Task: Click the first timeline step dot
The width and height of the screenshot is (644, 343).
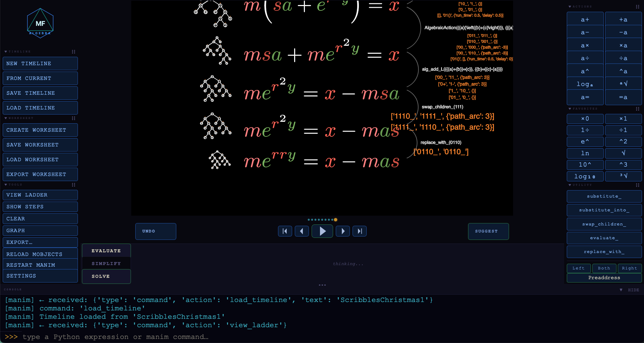Action: [309, 220]
